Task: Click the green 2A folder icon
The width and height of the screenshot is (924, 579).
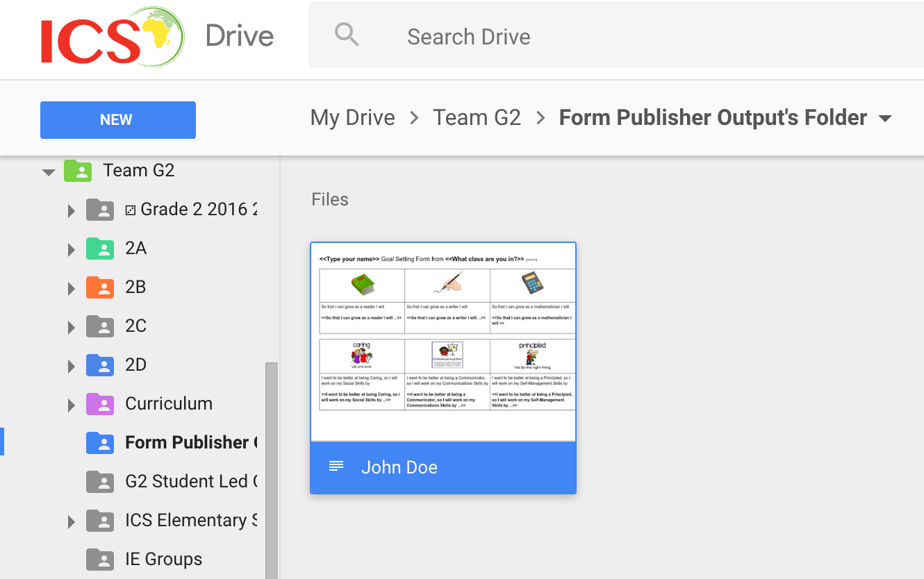Action: point(100,249)
